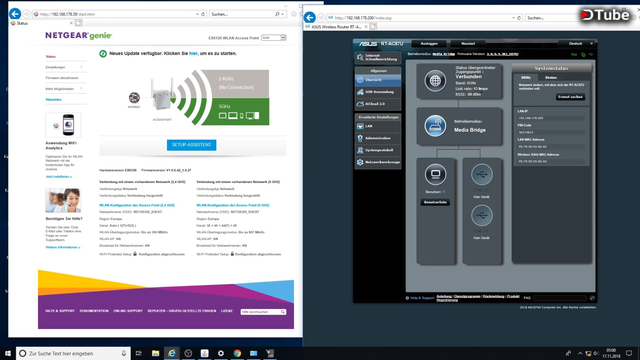
Task: Select Status in Netgear left menu
Action: [x=51, y=57]
